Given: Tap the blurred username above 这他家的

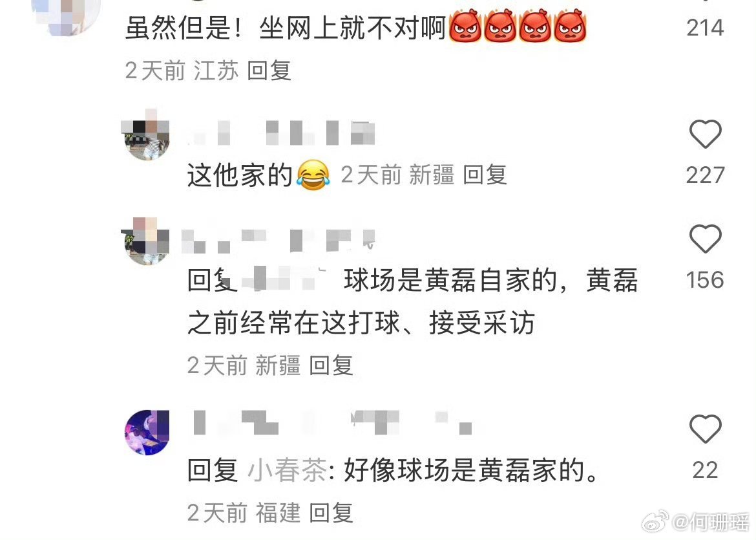Looking at the screenshot, I should tap(282, 133).
